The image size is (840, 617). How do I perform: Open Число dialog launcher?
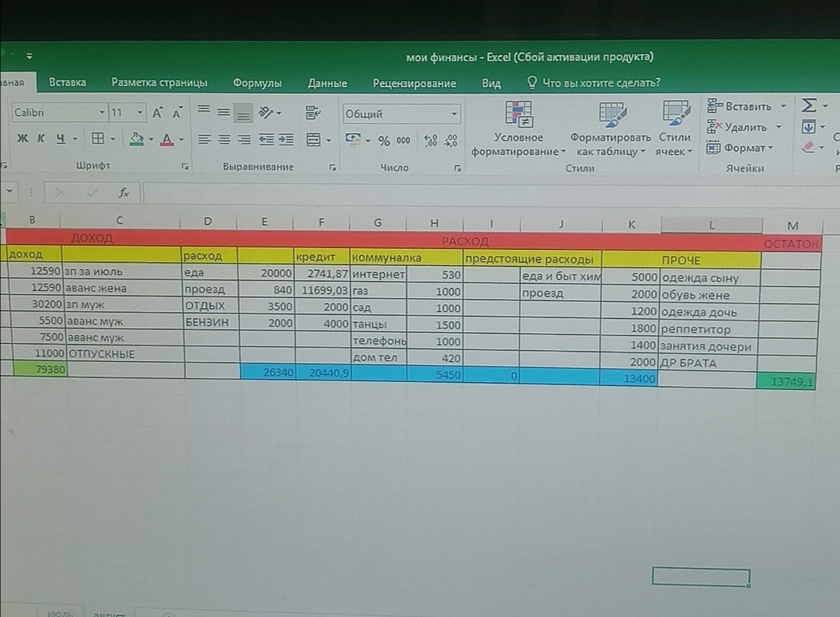tap(457, 168)
